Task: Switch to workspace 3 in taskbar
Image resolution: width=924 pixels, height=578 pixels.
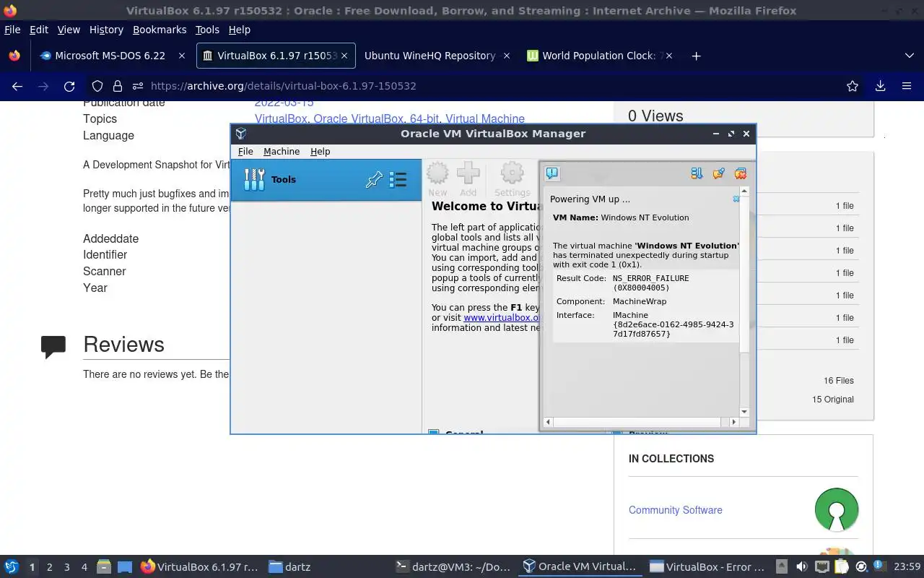Action: click(66, 567)
